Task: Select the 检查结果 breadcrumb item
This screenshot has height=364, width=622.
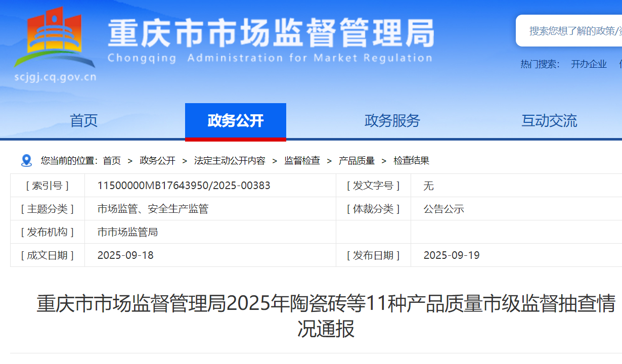Action: [x=412, y=161]
